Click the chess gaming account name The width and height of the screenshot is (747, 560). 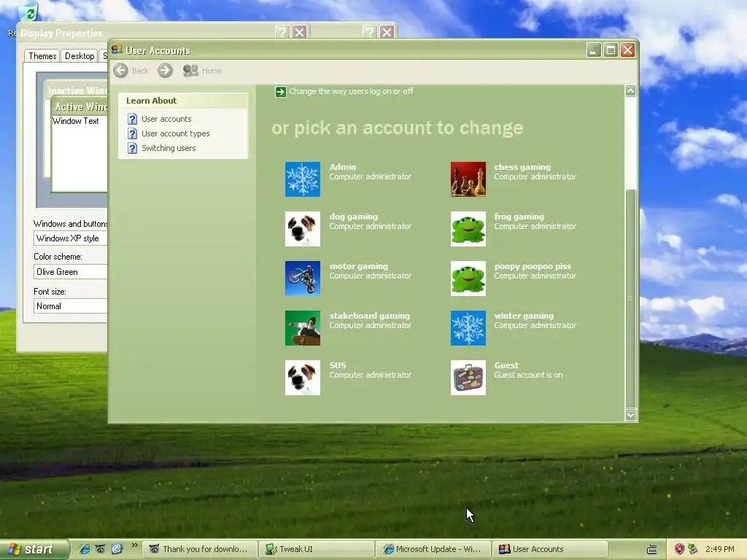click(522, 167)
